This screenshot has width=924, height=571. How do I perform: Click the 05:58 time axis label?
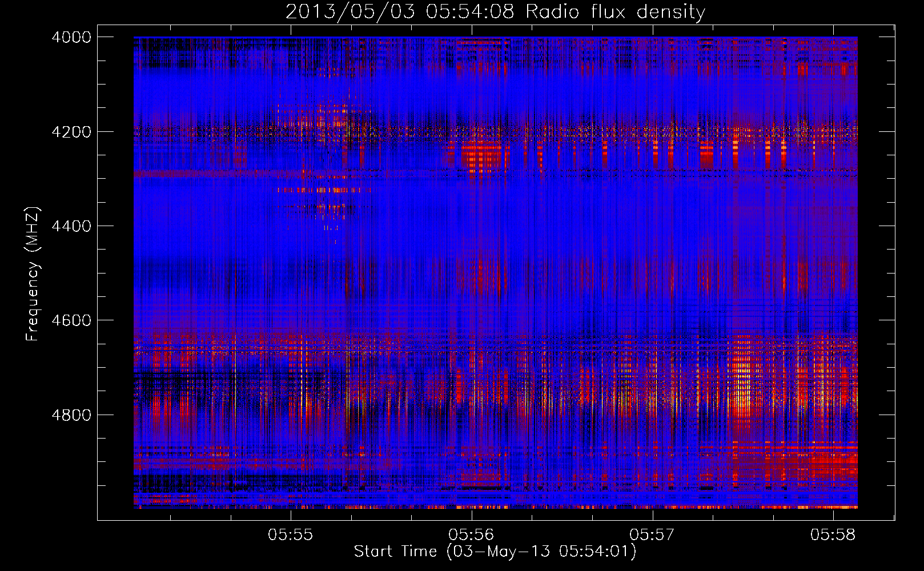tap(833, 534)
